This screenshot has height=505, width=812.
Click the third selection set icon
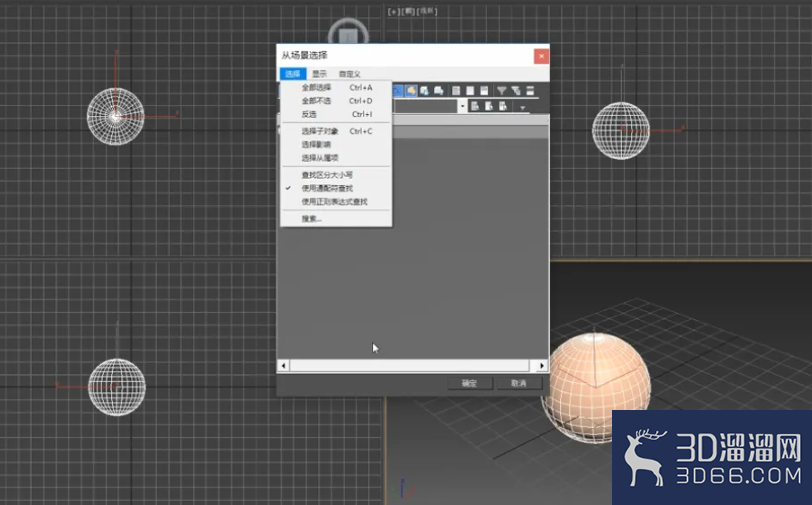pos(502,106)
